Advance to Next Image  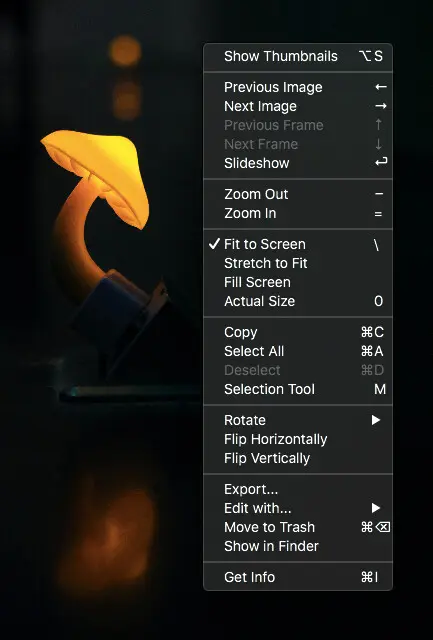point(298,107)
